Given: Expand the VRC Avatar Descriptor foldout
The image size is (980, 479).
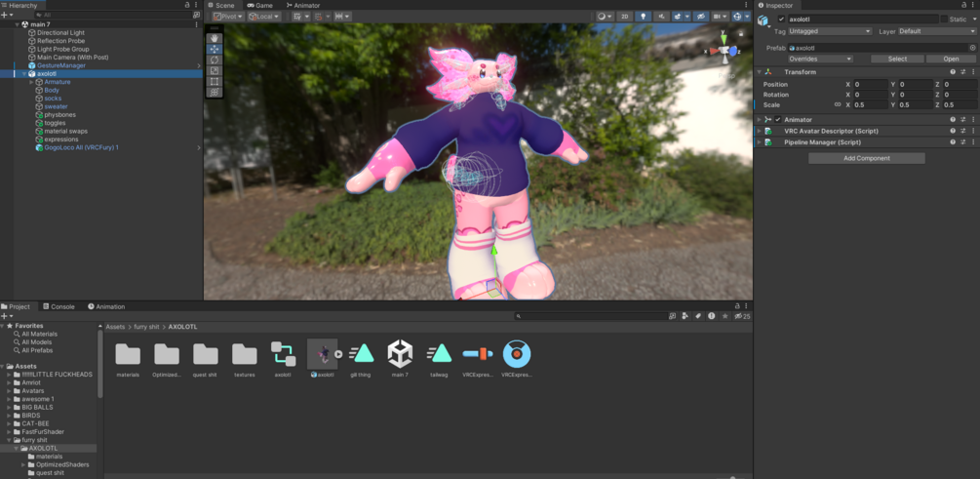Looking at the screenshot, I should click(760, 132).
